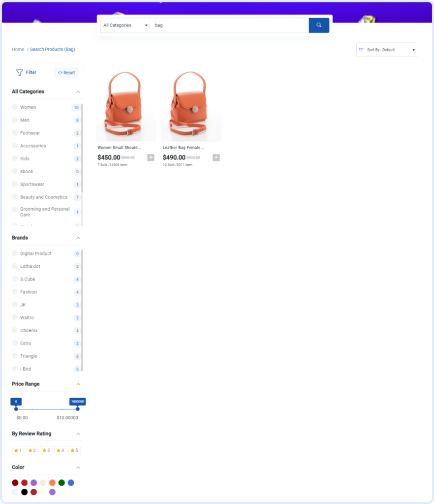Select the i Bird brand

pyautogui.click(x=15, y=369)
